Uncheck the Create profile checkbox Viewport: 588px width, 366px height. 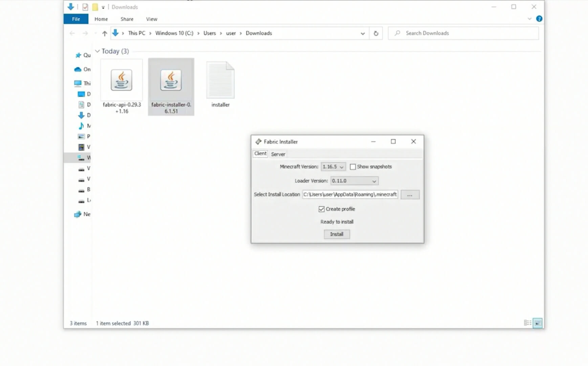click(x=321, y=209)
